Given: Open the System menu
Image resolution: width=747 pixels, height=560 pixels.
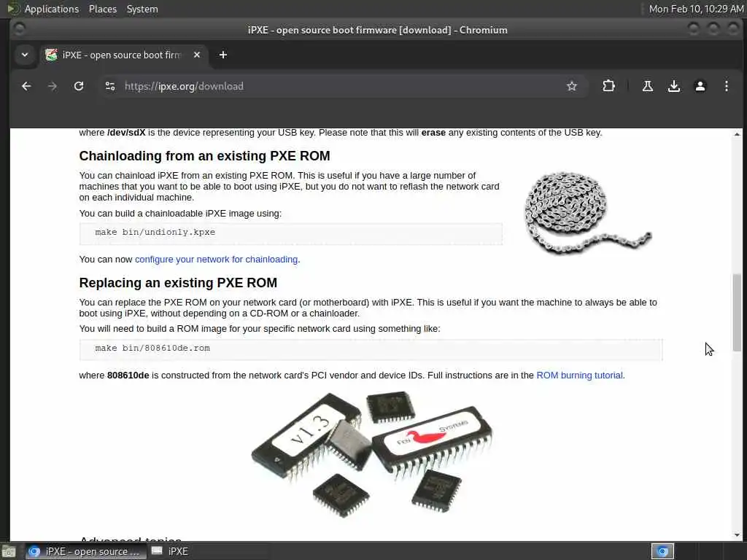Looking at the screenshot, I should (x=142, y=9).
